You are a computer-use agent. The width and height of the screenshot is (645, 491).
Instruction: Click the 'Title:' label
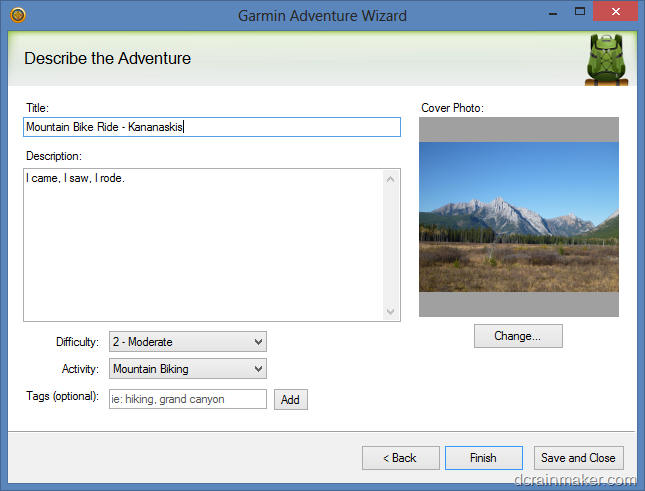pyautogui.click(x=37, y=108)
